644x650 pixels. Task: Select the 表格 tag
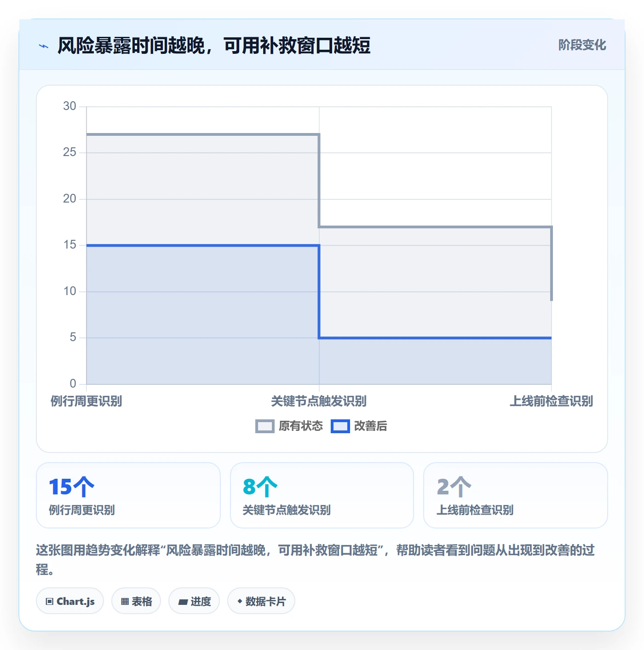[136, 601]
